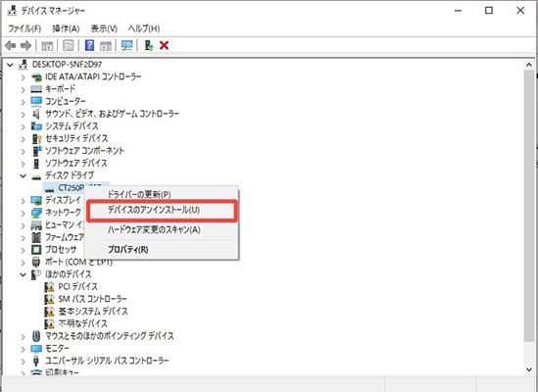Screen dimensions: 538x392
Task: Open the 表示(V) menu
Action: [104, 28]
